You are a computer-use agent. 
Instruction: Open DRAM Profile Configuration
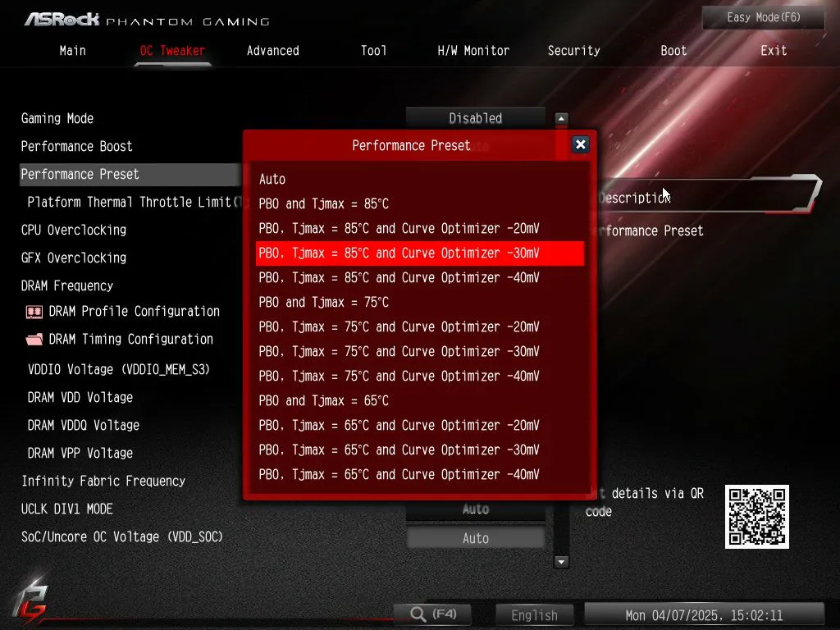point(135,311)
